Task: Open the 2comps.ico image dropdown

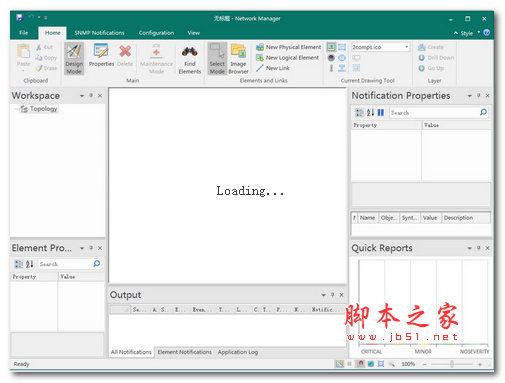Action: 407,47
